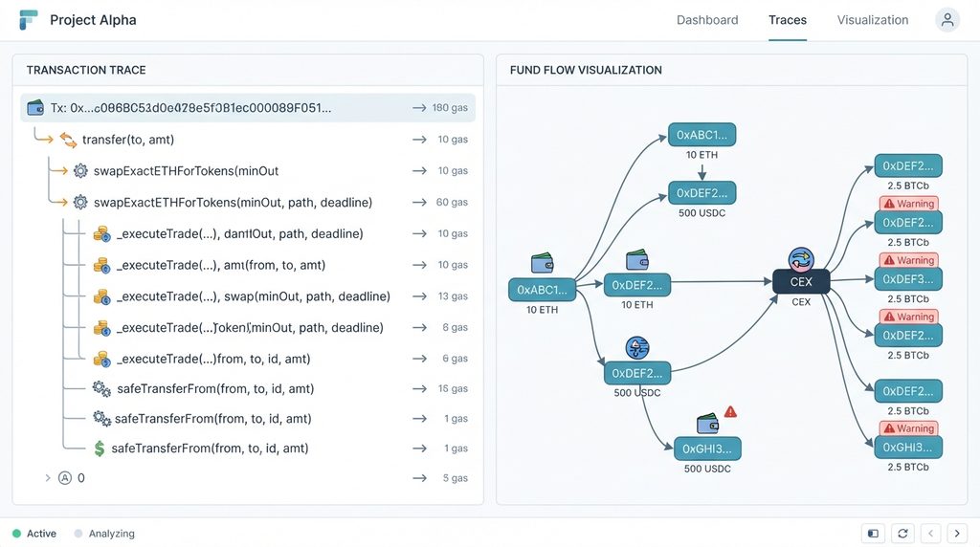Screen dimensions: 980x547
Task: Click the 13 gas value
Action: pyautogui.click(x=453, y=296)
